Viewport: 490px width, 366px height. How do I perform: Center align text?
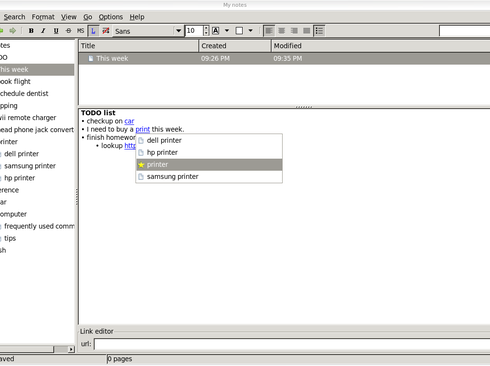pyautogui.click(x=282, y=31)
